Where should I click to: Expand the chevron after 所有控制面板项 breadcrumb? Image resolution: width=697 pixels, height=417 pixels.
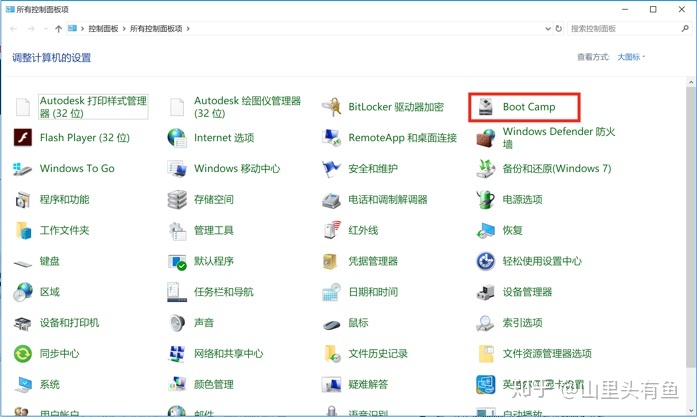point(188,28)
